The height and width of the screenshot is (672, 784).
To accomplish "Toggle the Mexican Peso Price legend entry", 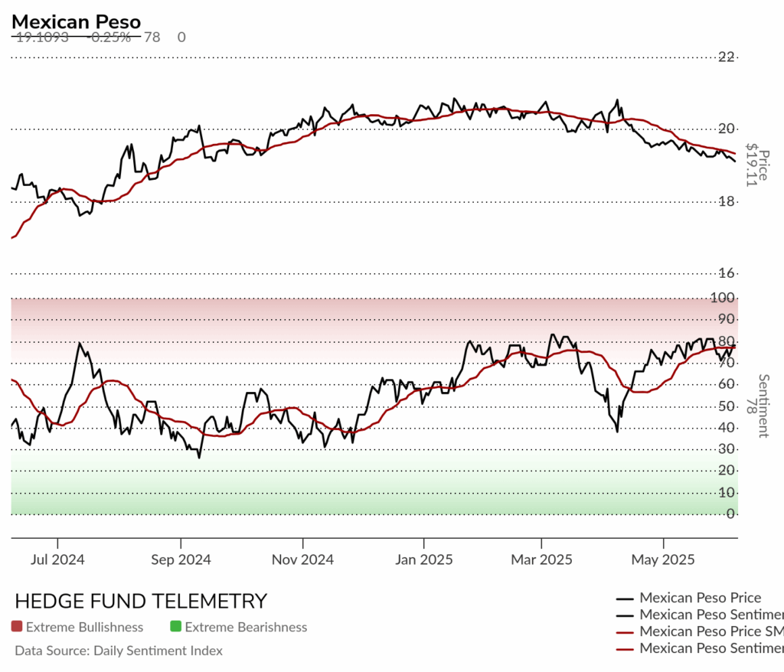I will [689, 598].
